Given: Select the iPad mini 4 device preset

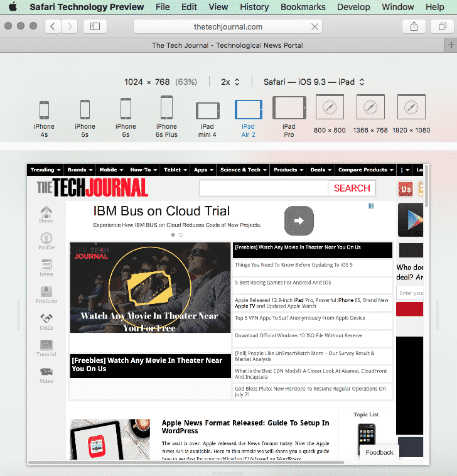Looking at the screenshot, I should pos(207,111).
